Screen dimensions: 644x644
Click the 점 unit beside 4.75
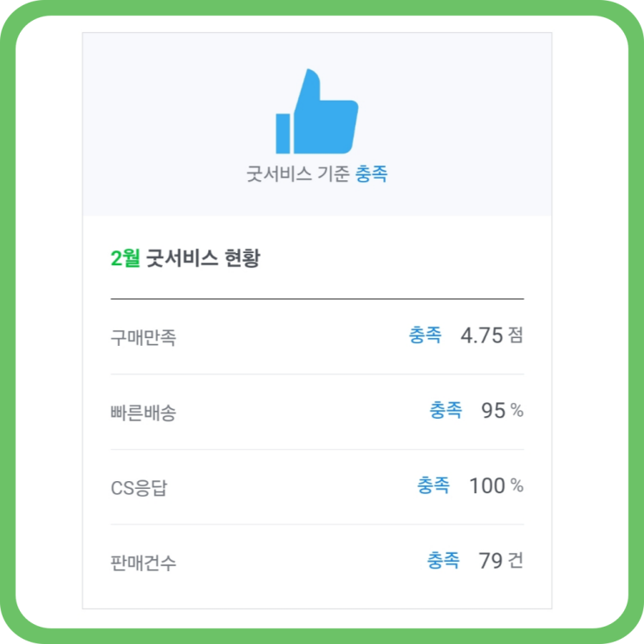516,335
